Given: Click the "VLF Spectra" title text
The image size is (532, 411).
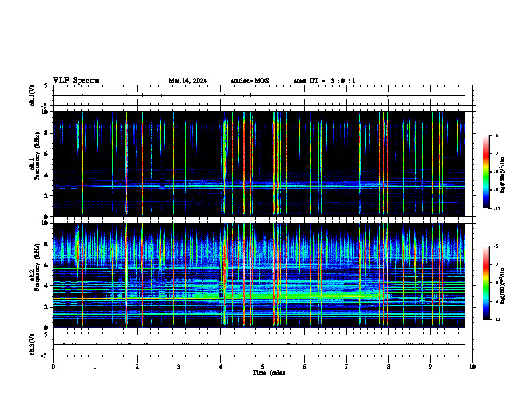Looking at the screenshot, I should (x=76, y=81).
